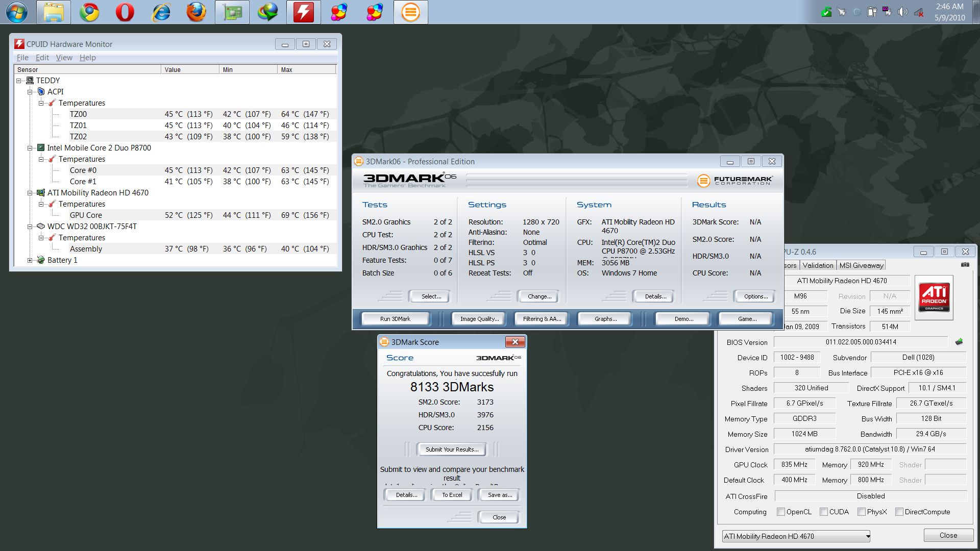Open the Windows Start menu orb
Screen dimensions: 980x551
[x=16, y=12]
